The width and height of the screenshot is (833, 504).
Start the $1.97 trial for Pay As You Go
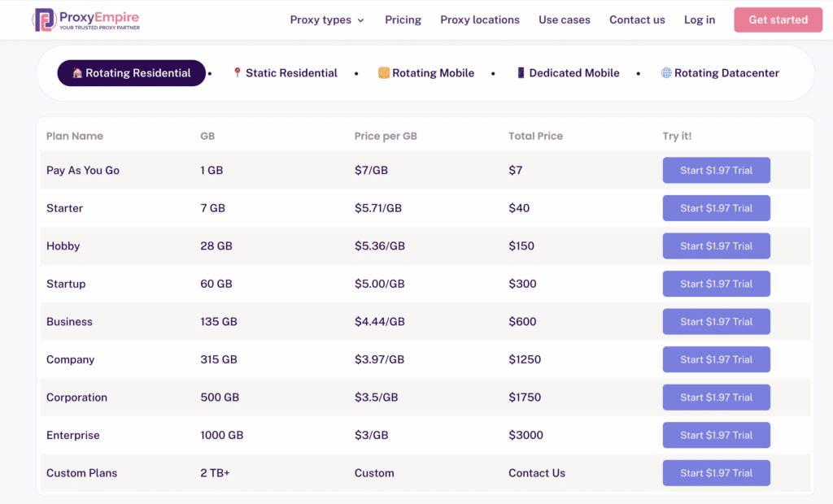[716, 171]
